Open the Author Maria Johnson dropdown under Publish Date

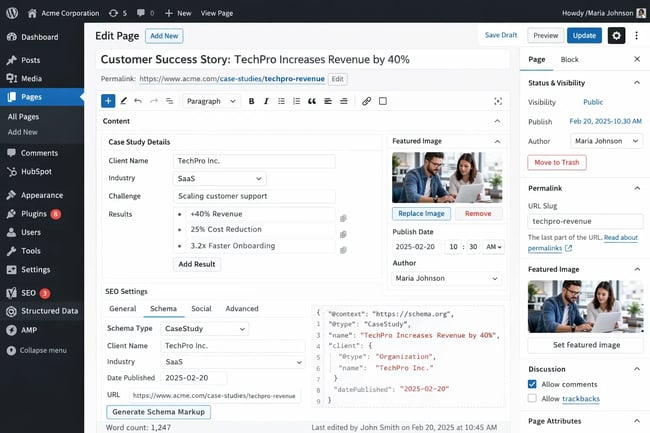point(446,278)
